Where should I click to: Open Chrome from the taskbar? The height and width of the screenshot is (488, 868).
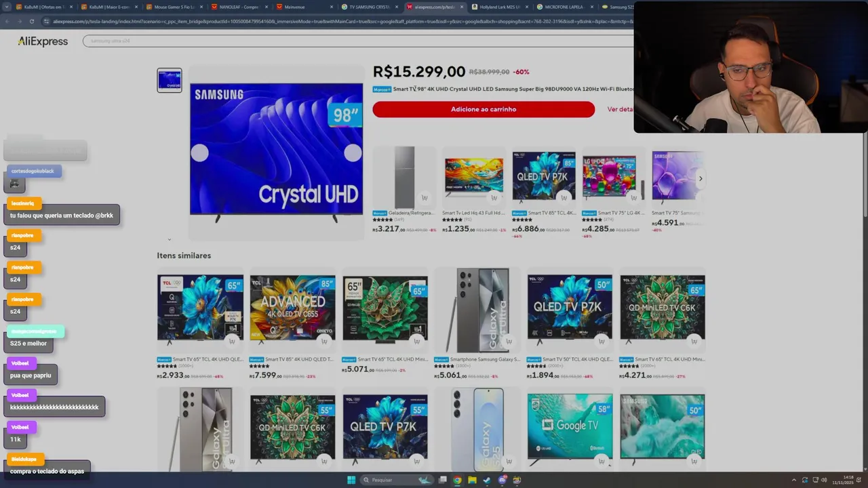[x=457, y=480]
